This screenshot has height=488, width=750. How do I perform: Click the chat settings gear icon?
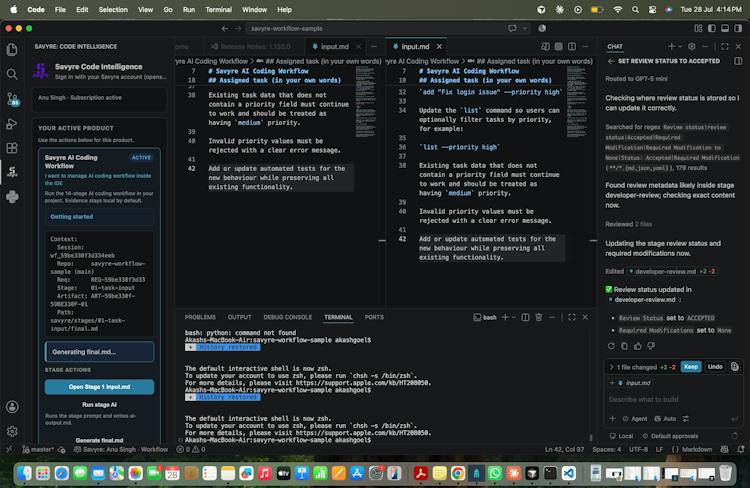[x=692, y=46]
